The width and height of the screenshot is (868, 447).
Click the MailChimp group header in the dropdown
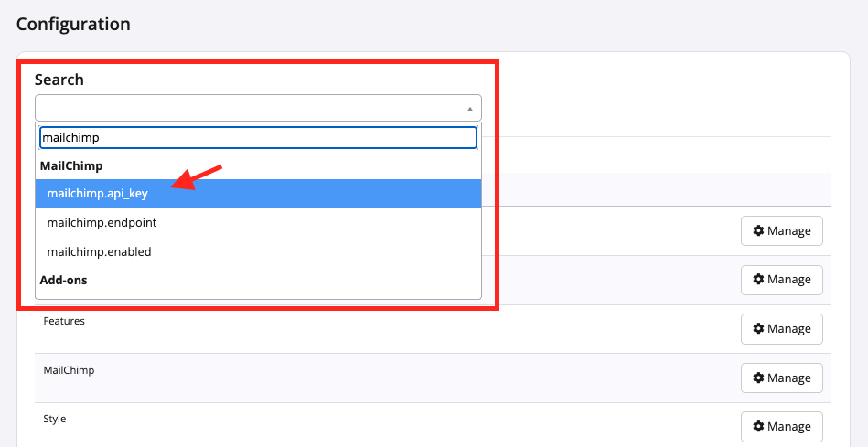tap(71, 166)
